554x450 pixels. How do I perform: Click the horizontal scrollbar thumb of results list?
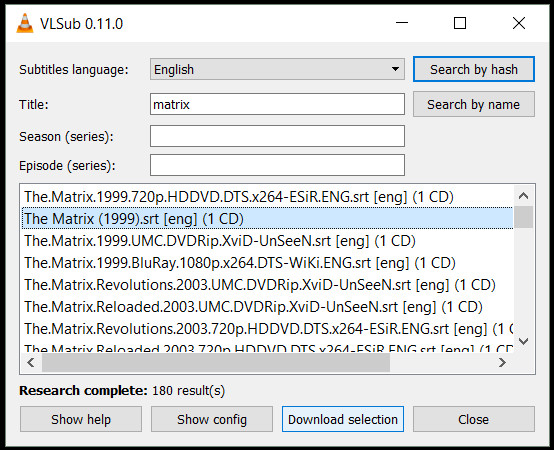pyautogui.click(x=216, y=362)
